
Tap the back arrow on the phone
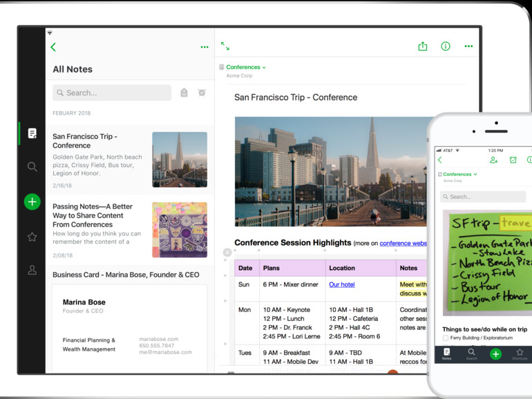[x=440, y=159]
